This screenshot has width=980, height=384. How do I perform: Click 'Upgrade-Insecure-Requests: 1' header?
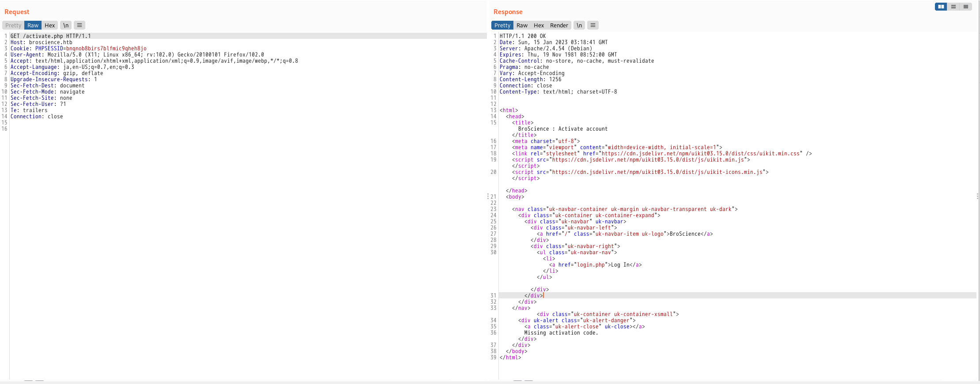coord(54,79)
